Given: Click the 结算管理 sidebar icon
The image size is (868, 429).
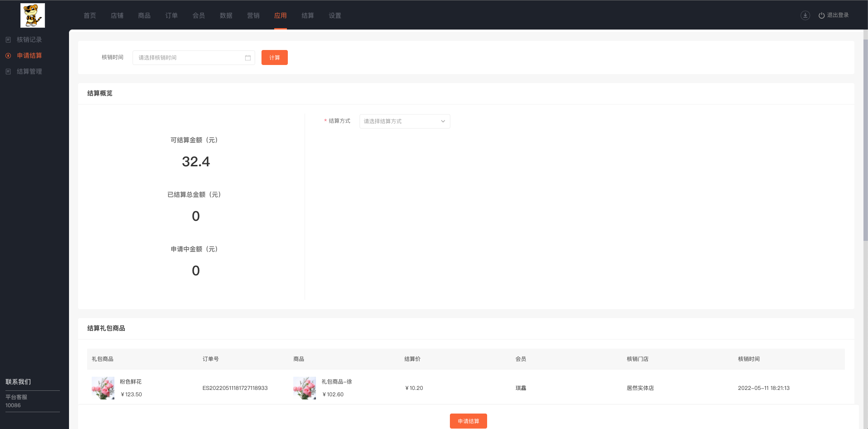Looking at the screenshot, I should [x=8, y=71].
